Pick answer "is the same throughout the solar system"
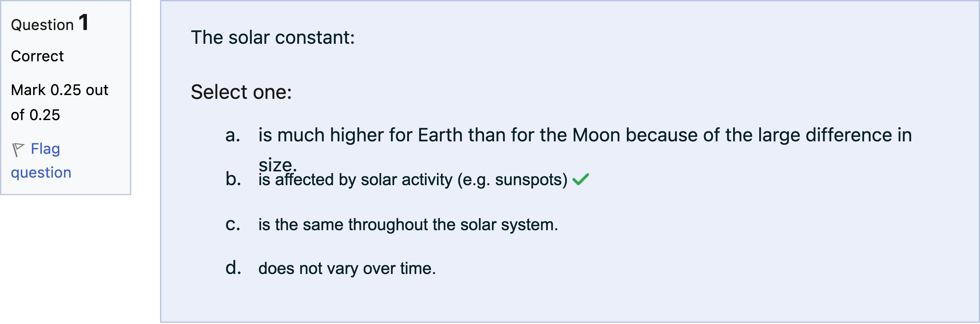Viewport: 980px width, 324px height. coord(408,225)
